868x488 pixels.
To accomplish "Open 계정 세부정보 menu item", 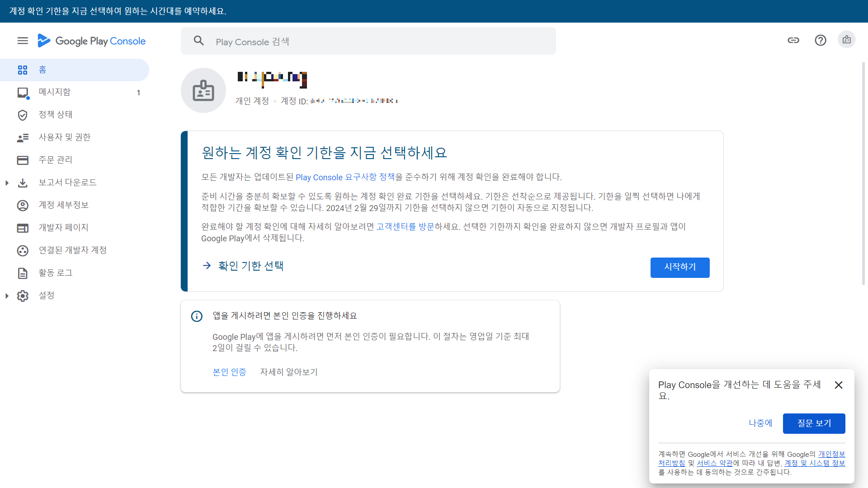I will tap(75, 205).
